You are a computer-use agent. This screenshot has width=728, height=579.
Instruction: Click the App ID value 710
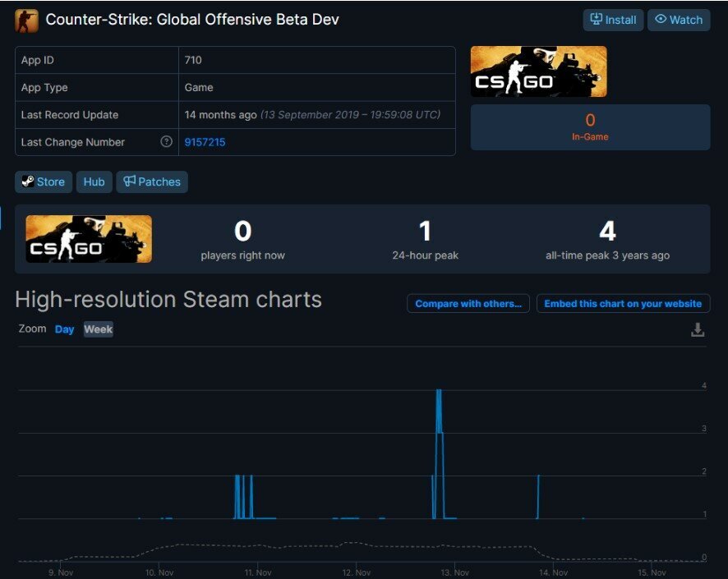[x=193, y=60]
